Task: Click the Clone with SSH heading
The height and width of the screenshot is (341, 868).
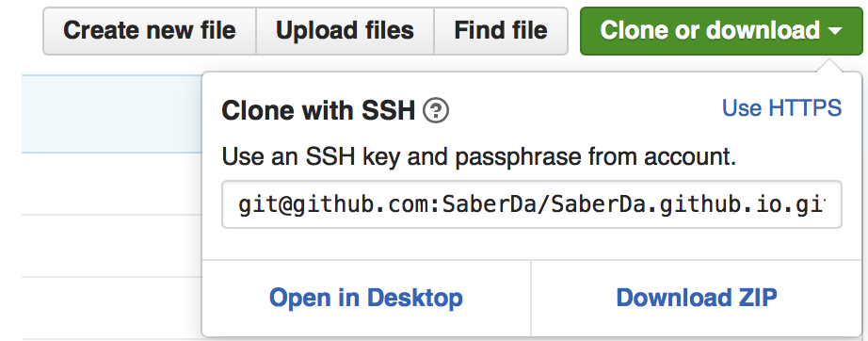Action: pos(318,111)
